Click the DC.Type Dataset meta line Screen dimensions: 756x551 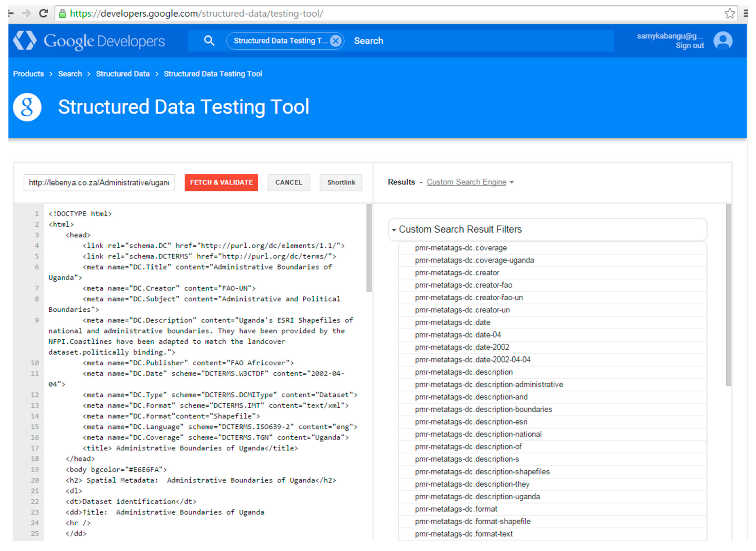point(220,395)
